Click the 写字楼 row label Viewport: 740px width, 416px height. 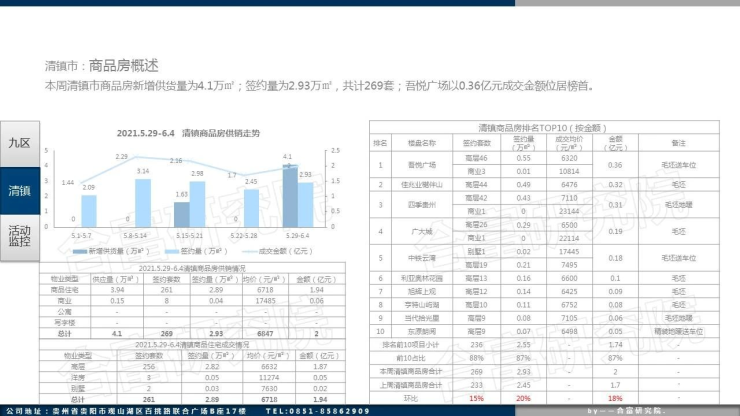pyautogui.click(x=64, y=323)
